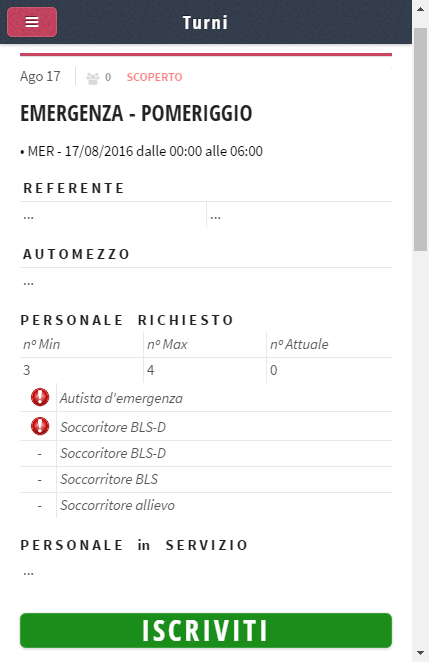
Task: Click red alert icon beside Soccoritore BLS-D
Action: point(40,426)
